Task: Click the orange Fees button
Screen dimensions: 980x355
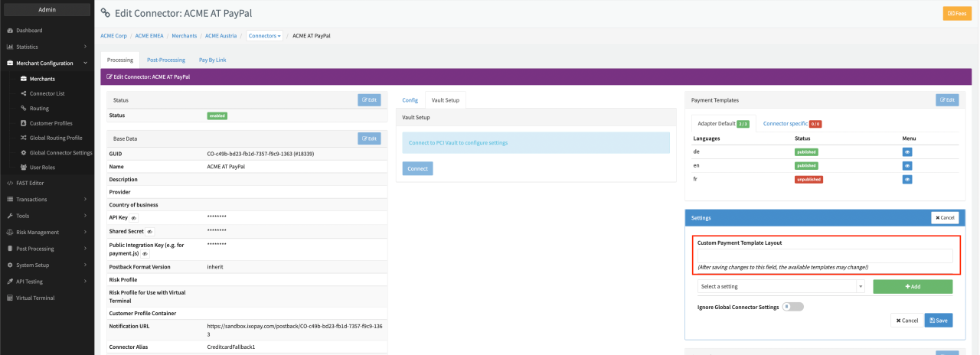Action: click(x=956, y=13)
